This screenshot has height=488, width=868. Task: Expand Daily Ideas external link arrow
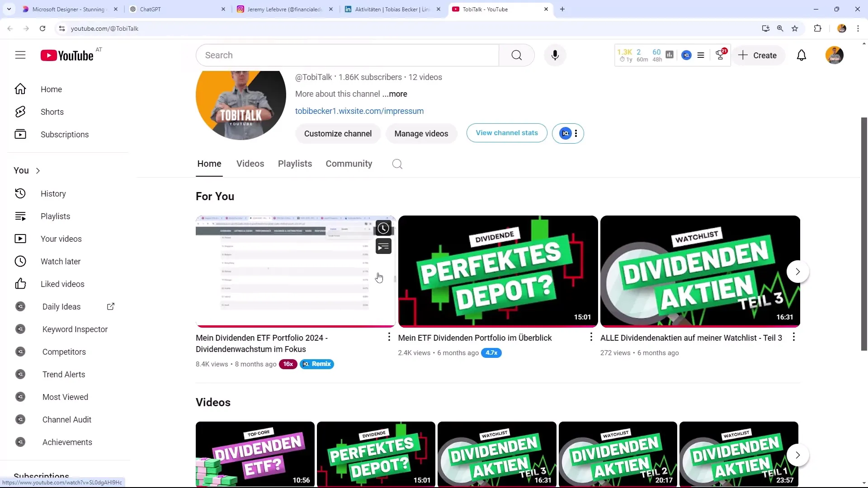pos(111,306)
